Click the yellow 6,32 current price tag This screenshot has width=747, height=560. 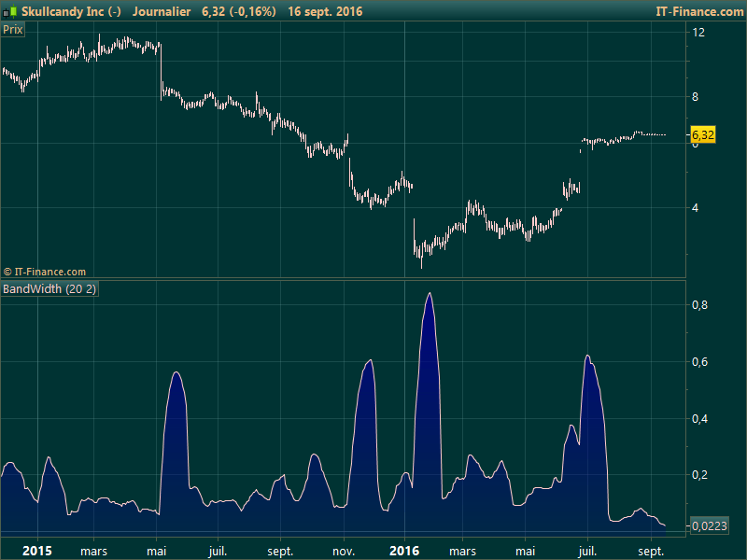[x=703, y=134]
